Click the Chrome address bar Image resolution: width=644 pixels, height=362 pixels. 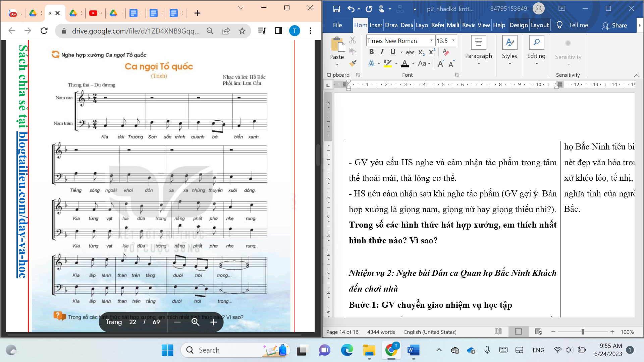[x=136, y=31]
